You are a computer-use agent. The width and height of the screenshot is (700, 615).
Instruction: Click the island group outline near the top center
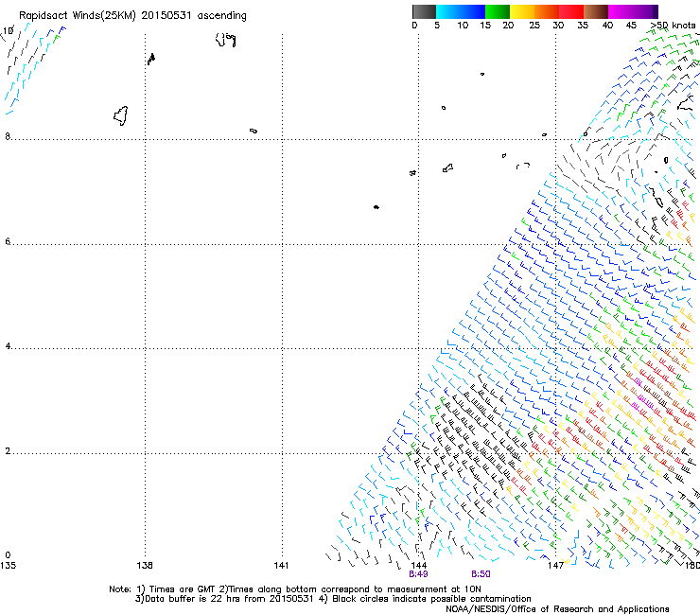click(226, 40)
